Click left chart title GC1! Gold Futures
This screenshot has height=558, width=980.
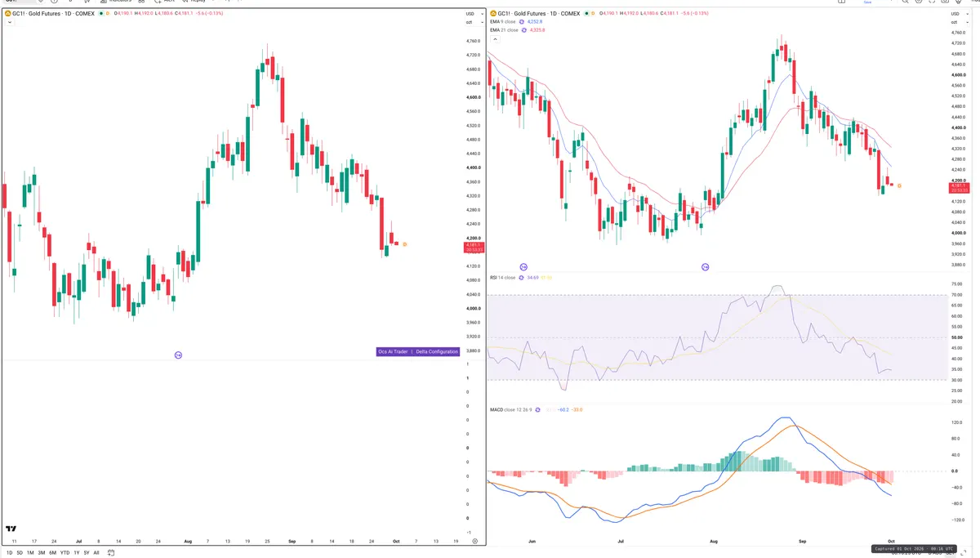click(x=53, y=14)
